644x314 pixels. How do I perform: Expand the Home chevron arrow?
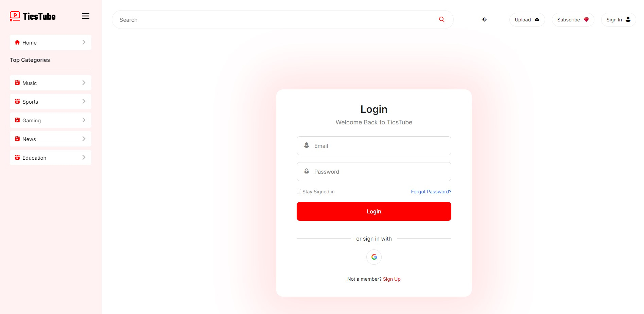(x=84, y=42)
